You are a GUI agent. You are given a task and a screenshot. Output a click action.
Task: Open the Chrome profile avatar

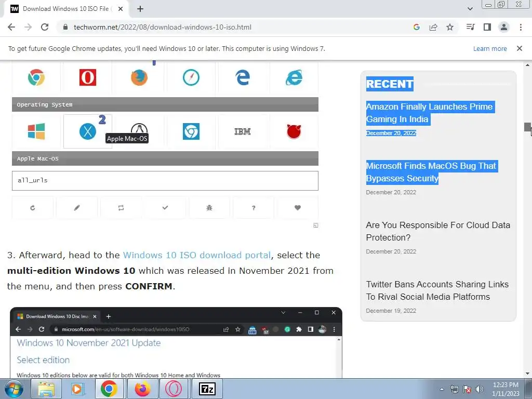pyautogui.click(x=504, y=27)
